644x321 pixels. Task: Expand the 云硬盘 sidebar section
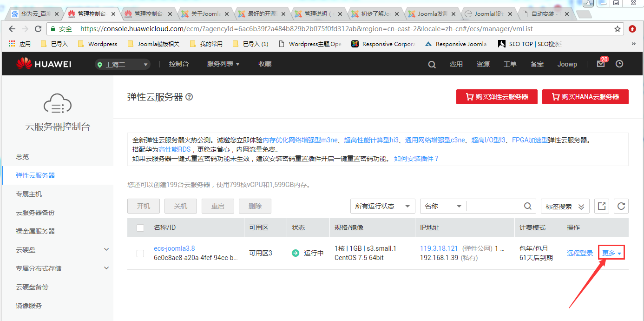(106, 250)
